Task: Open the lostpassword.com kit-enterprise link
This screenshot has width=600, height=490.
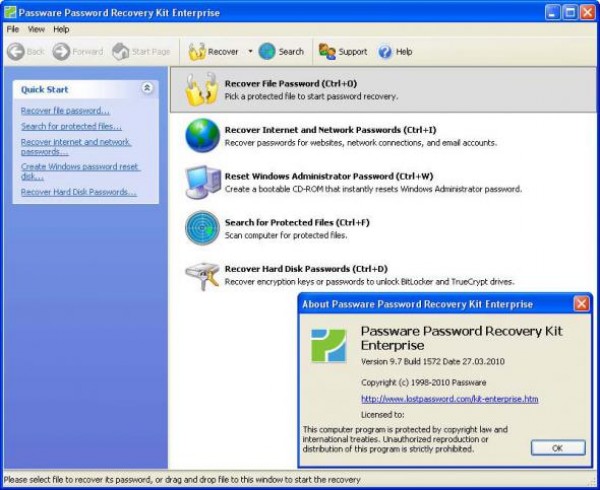Action: pos(450,399)
